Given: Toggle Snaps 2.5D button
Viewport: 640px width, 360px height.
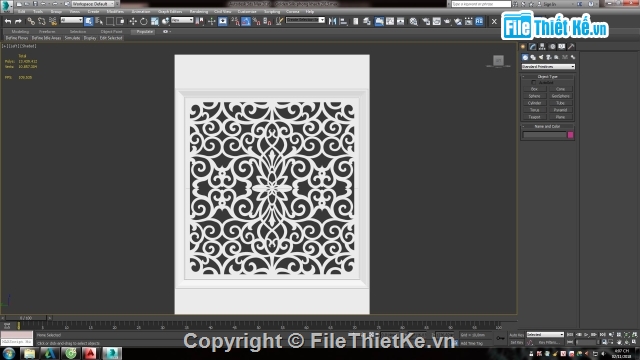Looking at the screenshot, I should pos(235,21).
